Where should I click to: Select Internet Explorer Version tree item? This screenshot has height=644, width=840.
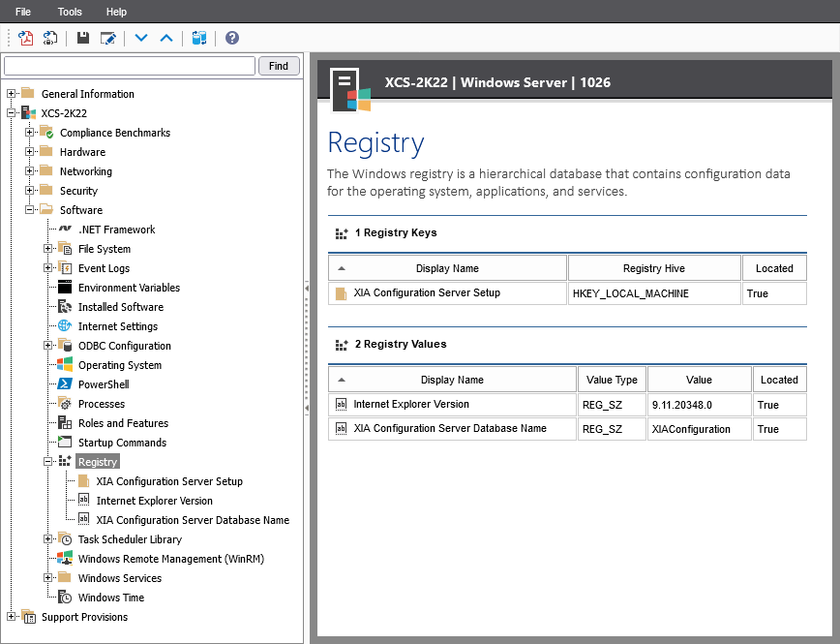coord(154,501)
